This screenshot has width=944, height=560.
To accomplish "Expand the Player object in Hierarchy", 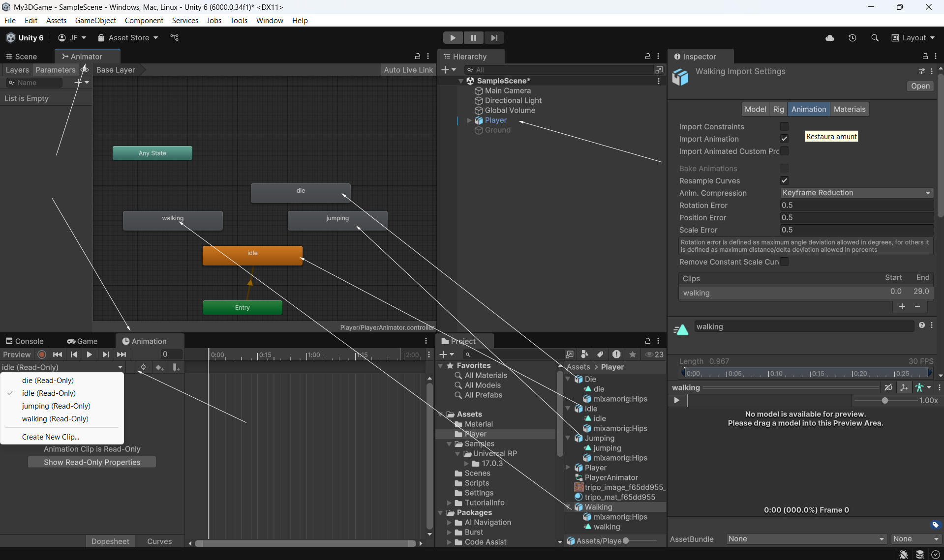I will coord(469,120).
